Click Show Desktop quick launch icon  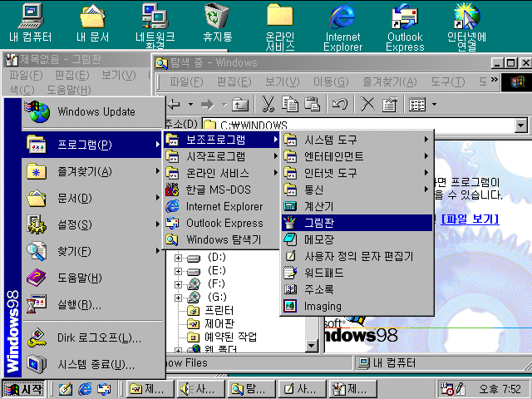[x=66, y=389]
